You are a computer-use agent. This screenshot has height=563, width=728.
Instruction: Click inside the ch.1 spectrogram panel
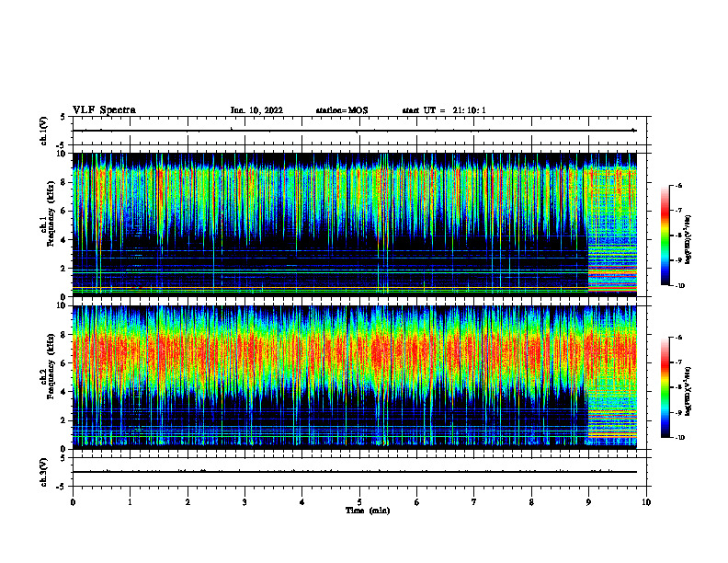[x=354, y=224]
